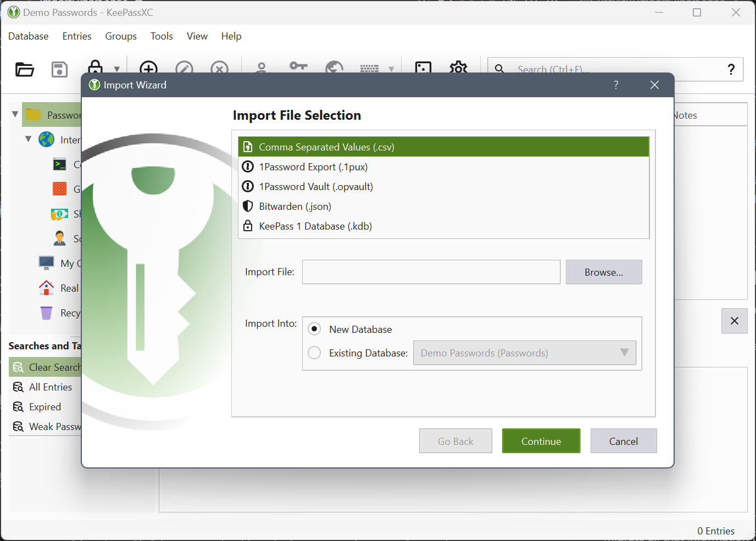This screenshot has width=756, height=541.
Task: Select the money icon group in the tree
Action: coord(59,214)
